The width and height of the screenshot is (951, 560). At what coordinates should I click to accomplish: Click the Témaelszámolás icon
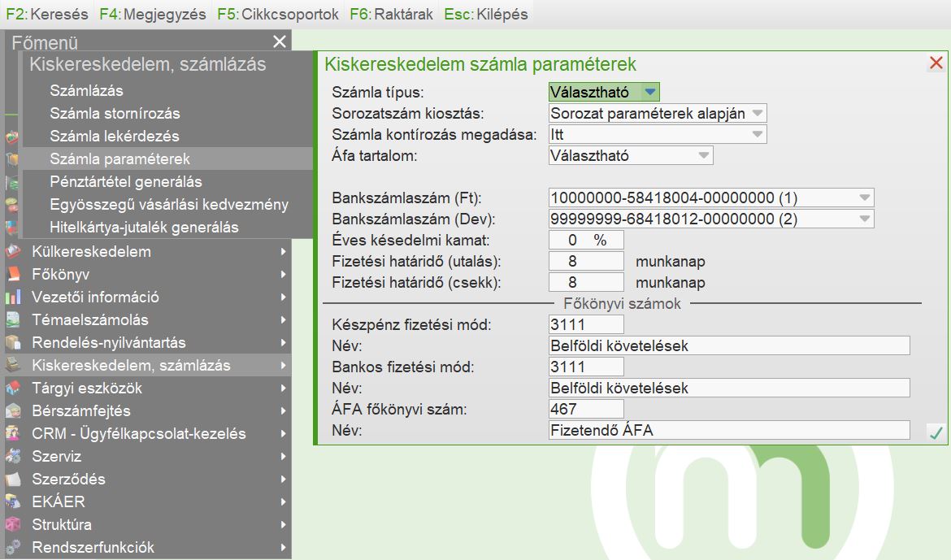(x=13, y=319)
